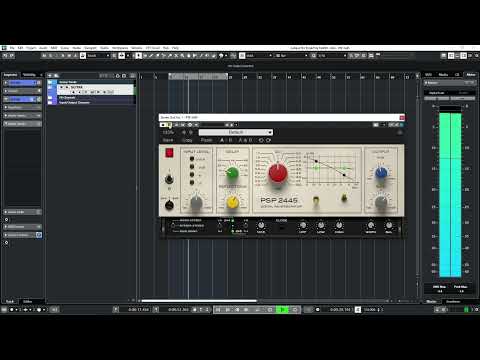
Task: Mute the GUITAR track
Action: [62, 87]
